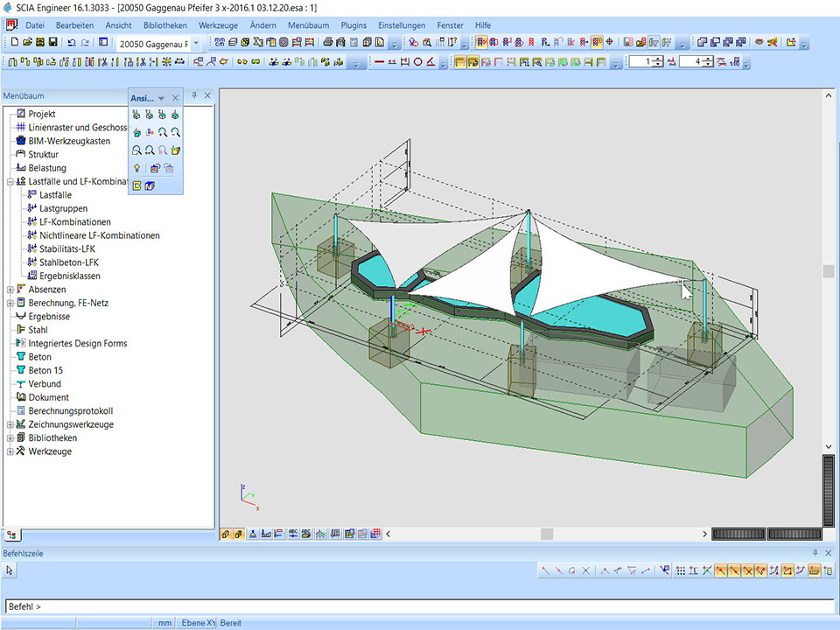Click the horizontal scrollbar thumb below viewport
The width and height of the screenshot is (840, 630).
(547, 534)
